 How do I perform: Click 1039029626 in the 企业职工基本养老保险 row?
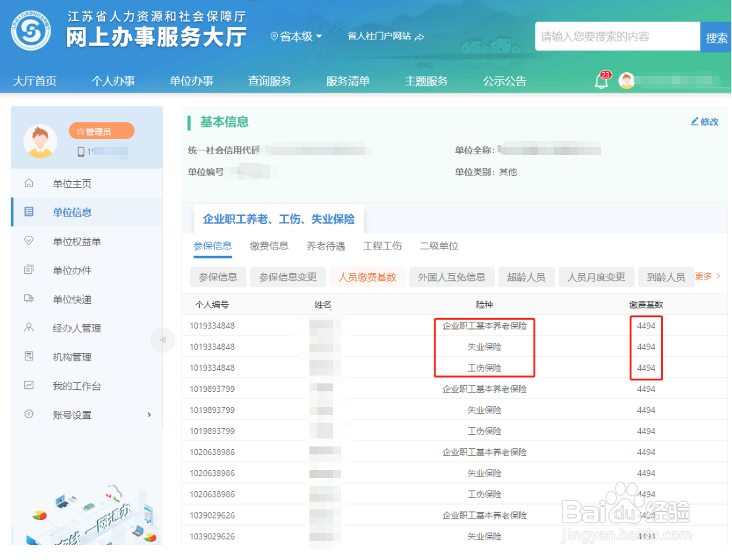pos(212,515)
